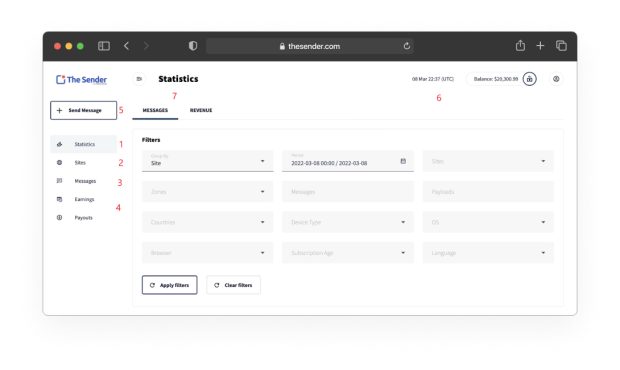Click the Statistics sidebar icon
Image resolution: width=620 pixels, height=370 pixels.
pyautogui.click(x=59, y=144)
